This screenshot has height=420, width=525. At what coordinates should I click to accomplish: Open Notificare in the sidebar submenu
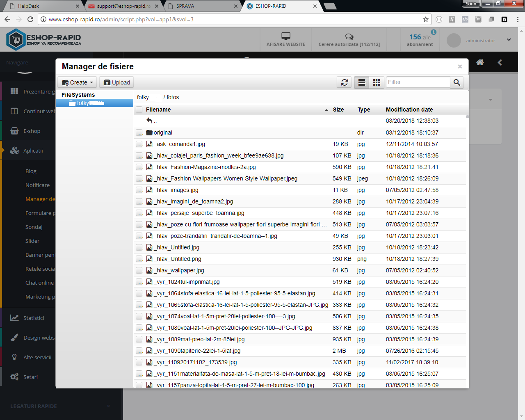tap(37, 185)
